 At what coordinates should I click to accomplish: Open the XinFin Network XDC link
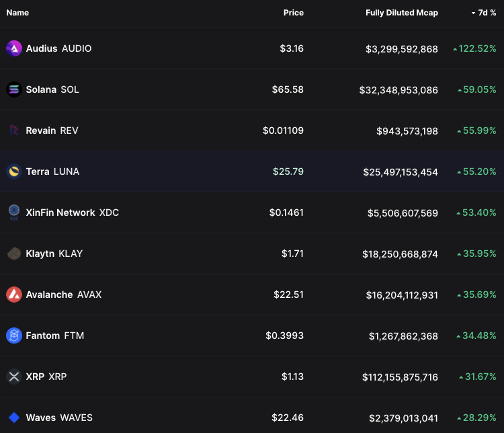73,212
